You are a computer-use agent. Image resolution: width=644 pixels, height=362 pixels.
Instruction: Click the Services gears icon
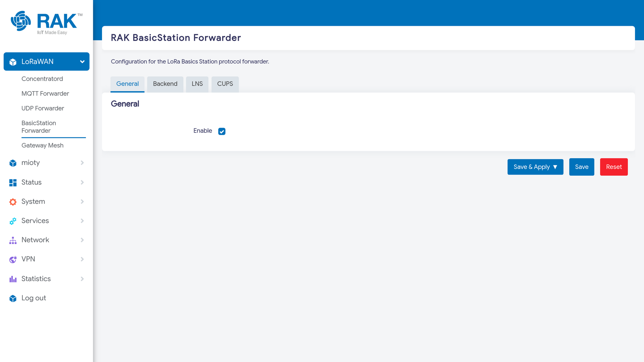pyautogui.click(x=13, y=221)
